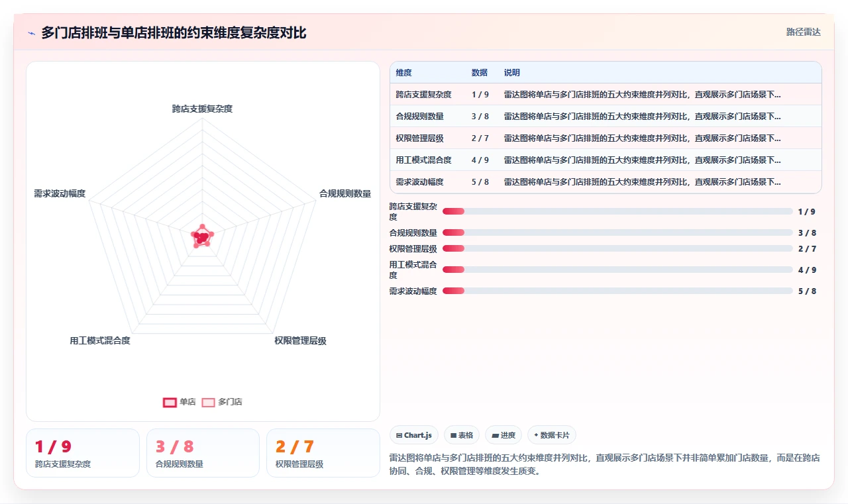Click the 权限管理层级 progress bar
Screen dimensions: 848x504
[617, 248]
